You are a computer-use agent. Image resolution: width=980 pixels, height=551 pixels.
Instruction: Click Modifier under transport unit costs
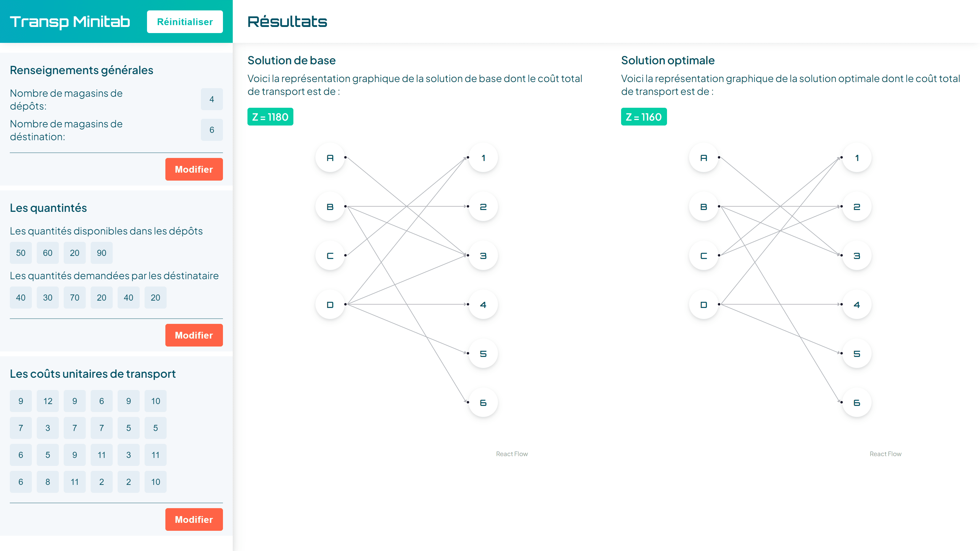[x=194, y=519]
